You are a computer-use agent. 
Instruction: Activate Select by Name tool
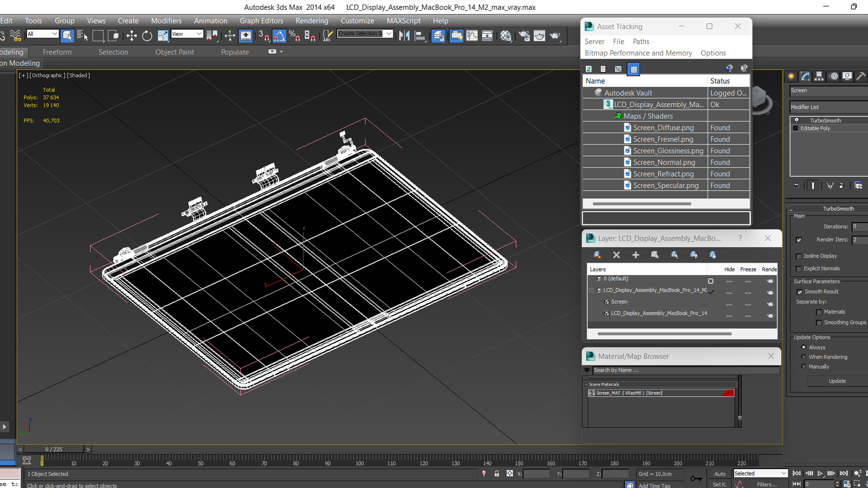82,35
